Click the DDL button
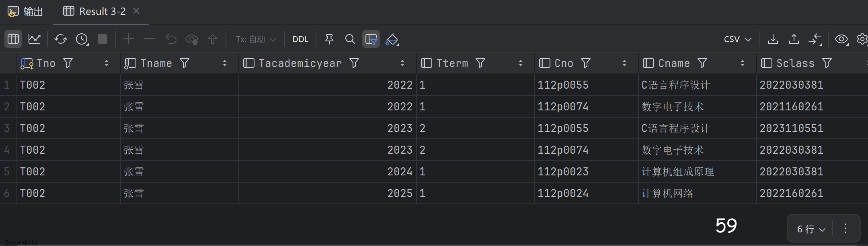The image size is (868, 246). (300, 39)
